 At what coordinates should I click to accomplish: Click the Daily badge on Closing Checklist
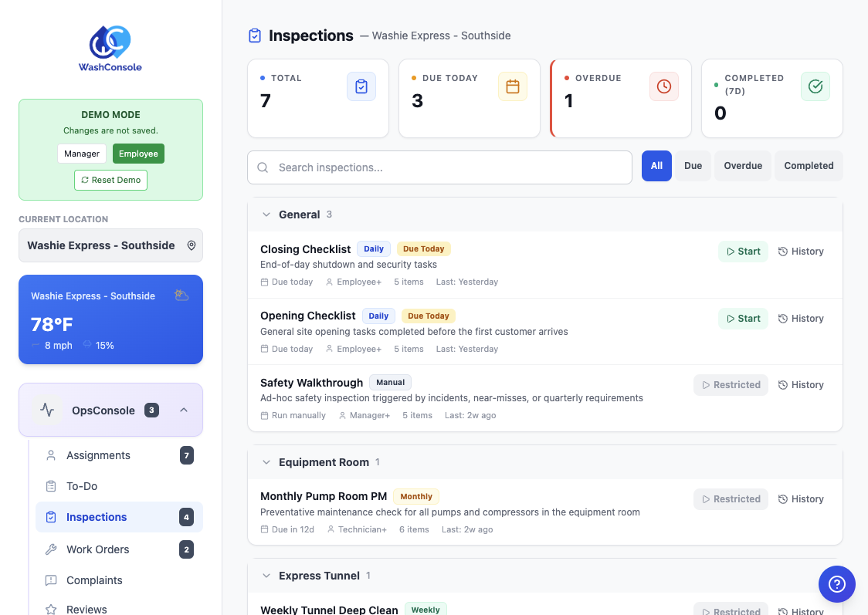tap(374, 249)
